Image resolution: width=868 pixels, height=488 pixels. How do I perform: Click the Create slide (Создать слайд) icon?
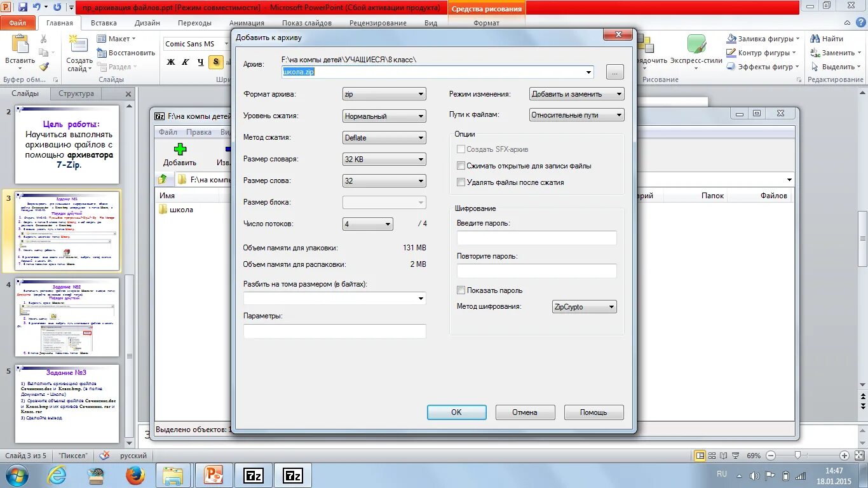(x=79, y=44)
